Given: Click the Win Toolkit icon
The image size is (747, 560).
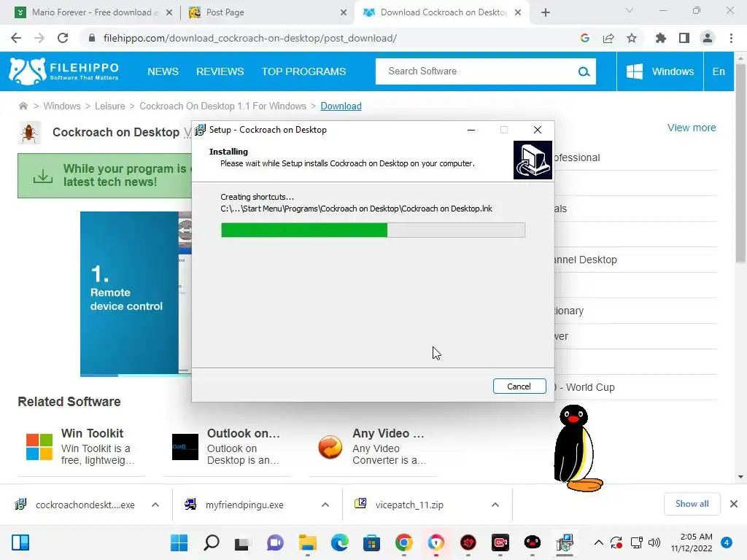Looking at the screenshot, I should [39, 447].
